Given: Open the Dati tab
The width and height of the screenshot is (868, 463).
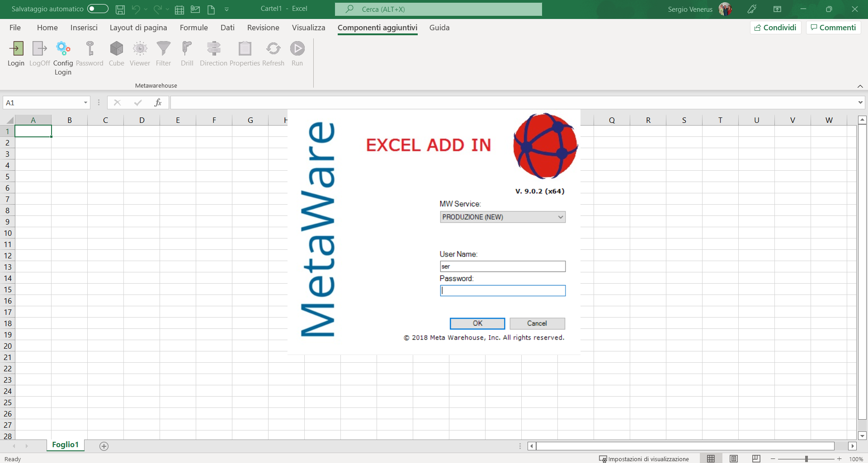Looking at the screenshot, I should click(227, 28).
